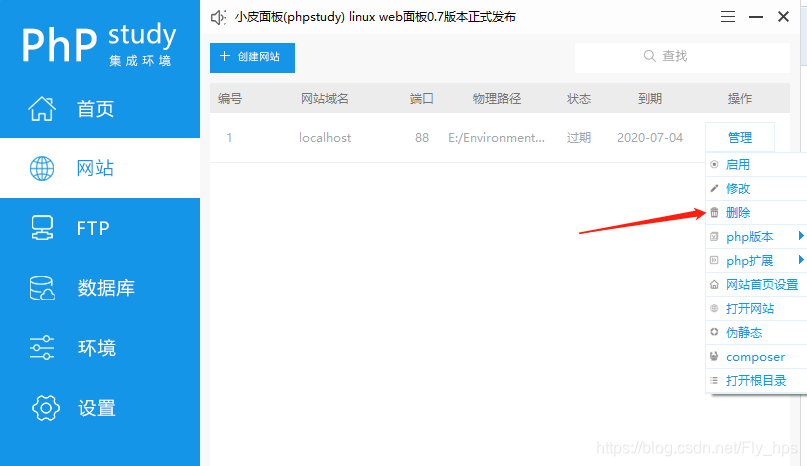Close the phpstudy window
Viewport: 807px width, 466px height.
[783, 17]
